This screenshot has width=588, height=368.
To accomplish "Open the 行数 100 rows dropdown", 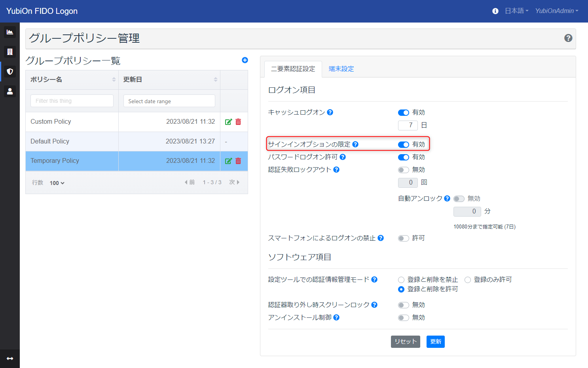I will tap(57, 183).
